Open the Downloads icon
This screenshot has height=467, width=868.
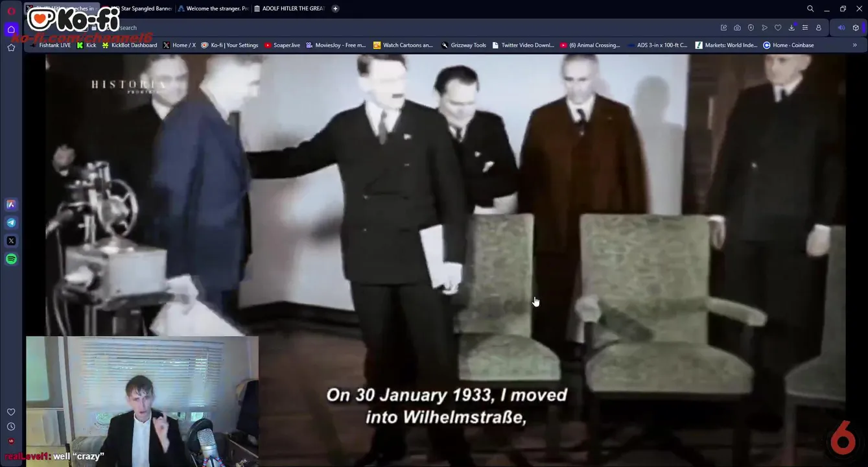792,28
